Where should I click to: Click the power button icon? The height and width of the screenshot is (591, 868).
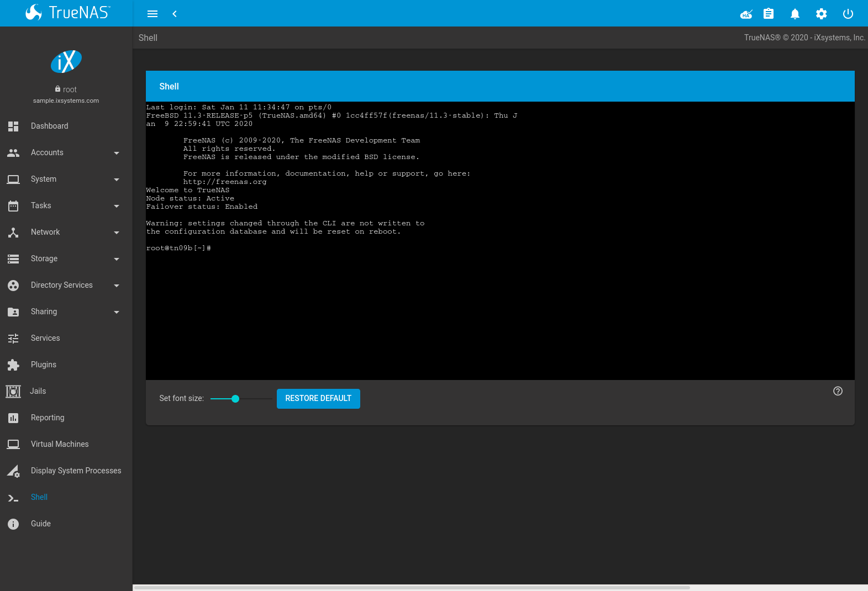[848, 14]
